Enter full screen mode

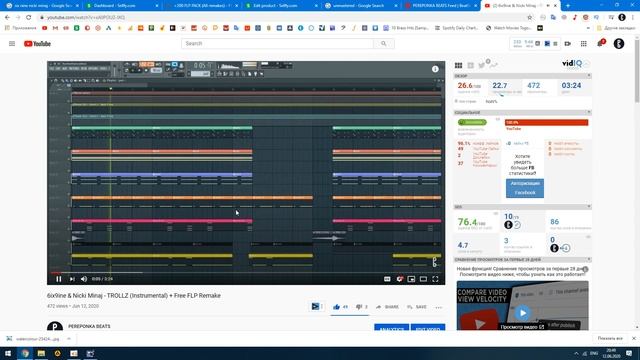pos(436,279)
